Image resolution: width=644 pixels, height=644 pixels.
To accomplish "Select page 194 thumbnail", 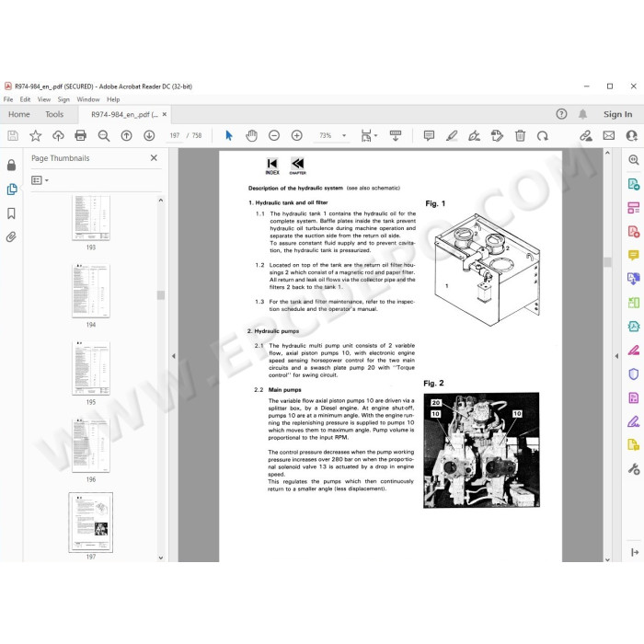I will (x=91, y=291).
